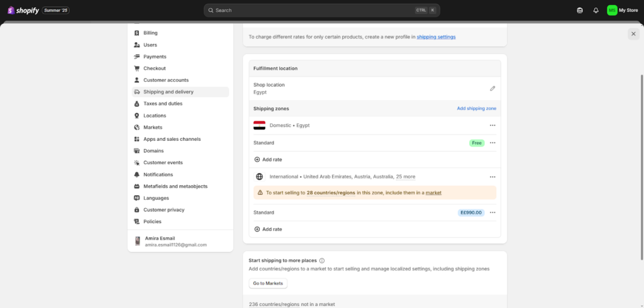The height and width of the screenshot is (308, 644).
Task: Click the Go to Markets button
Action: tap(268, 283)
